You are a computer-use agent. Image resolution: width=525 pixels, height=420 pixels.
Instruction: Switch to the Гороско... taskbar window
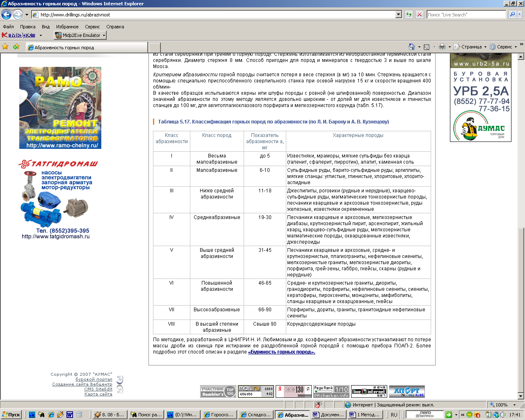(x=219, y=415)
